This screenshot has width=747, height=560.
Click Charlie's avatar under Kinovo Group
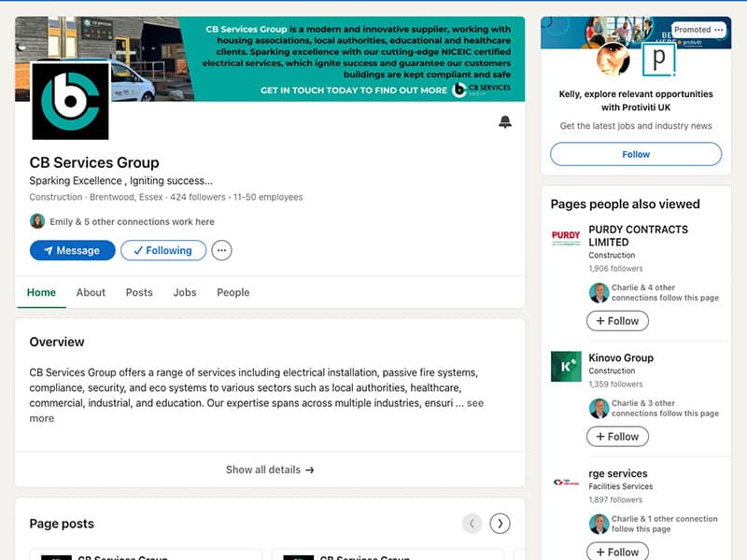pos(599,408)
